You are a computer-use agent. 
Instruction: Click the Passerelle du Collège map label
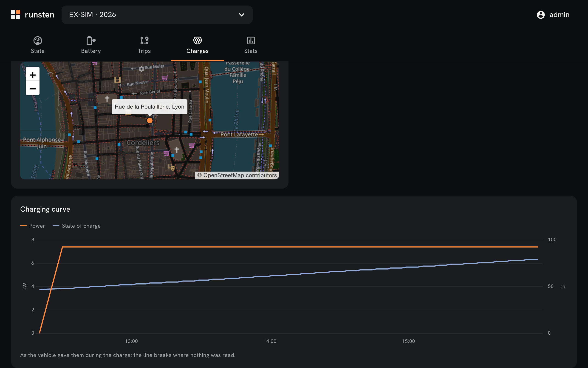click(237, 72)
